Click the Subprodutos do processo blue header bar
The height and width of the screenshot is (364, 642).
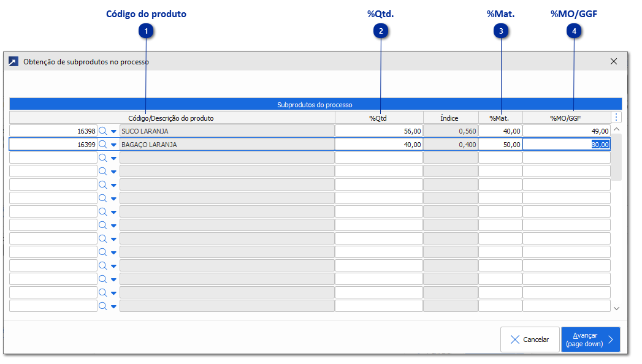[315, 104]
